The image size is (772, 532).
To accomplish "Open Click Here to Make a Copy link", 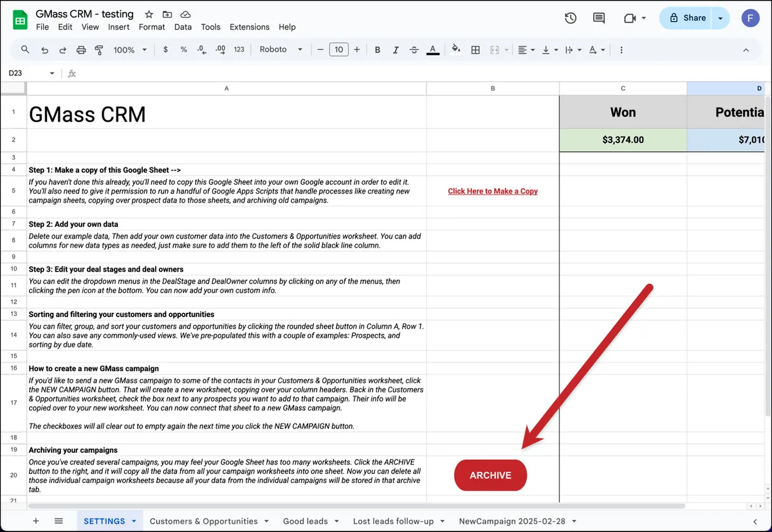I will [x=493, y=191].
